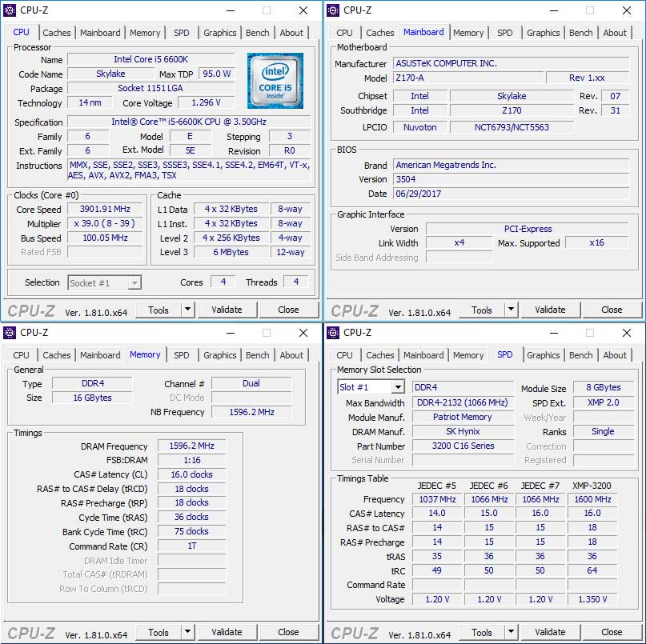The image size is (646, 644).
Task: Open Tools dropdown arrow in SPD window
Action: pos(511,632)
